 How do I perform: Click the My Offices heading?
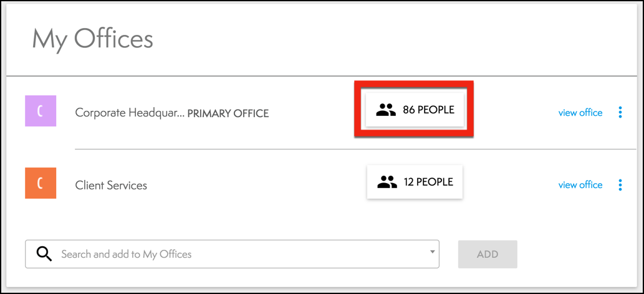point(93,40)
